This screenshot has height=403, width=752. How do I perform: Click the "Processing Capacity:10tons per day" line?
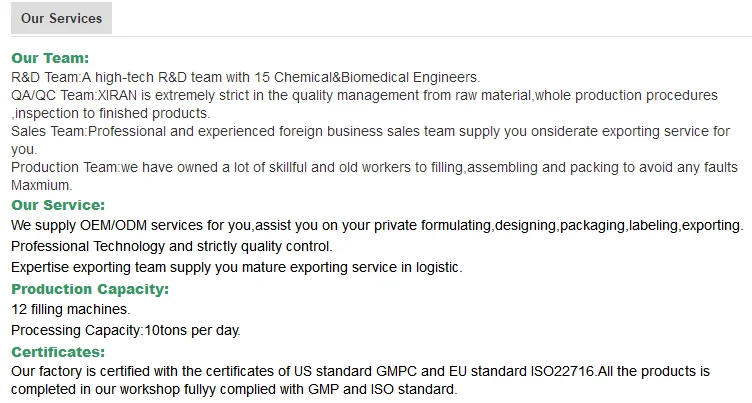coord(126,330)
